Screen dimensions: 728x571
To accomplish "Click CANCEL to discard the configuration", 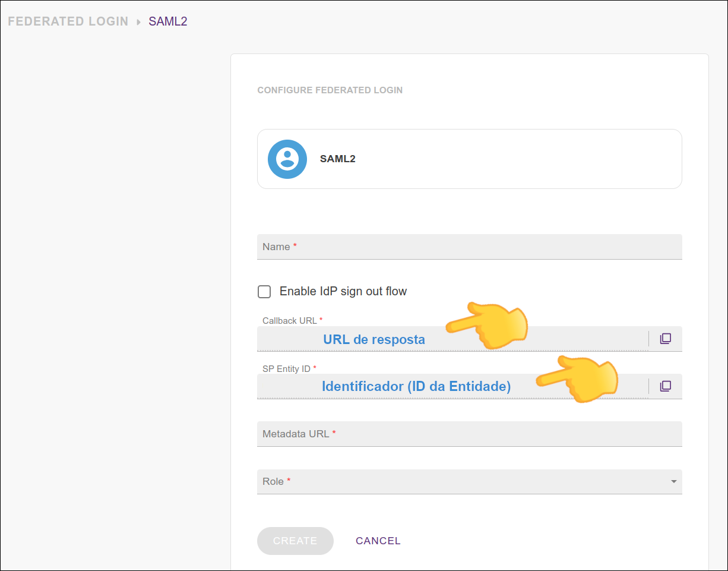I will [378, 541].
